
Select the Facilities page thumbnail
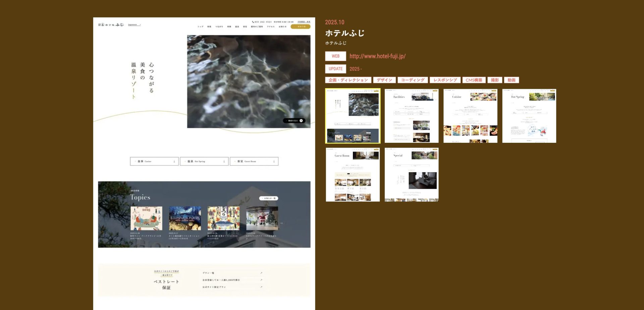(x=412, y=116)
